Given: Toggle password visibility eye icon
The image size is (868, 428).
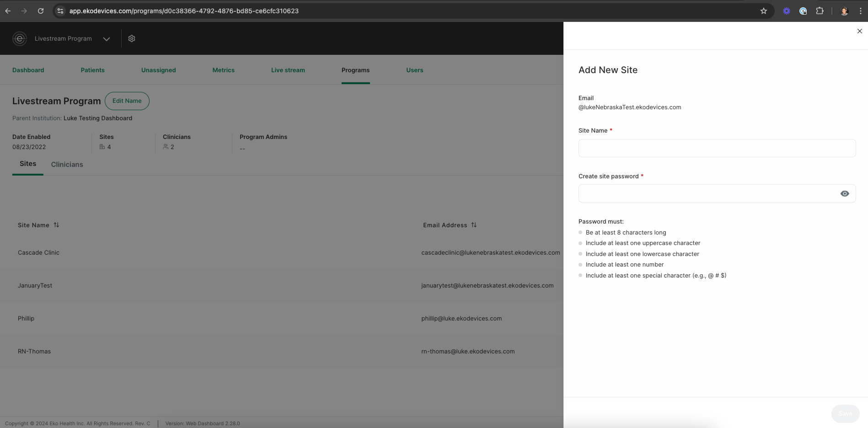Looking at the screenshot, I should click(x=845, y=193).
